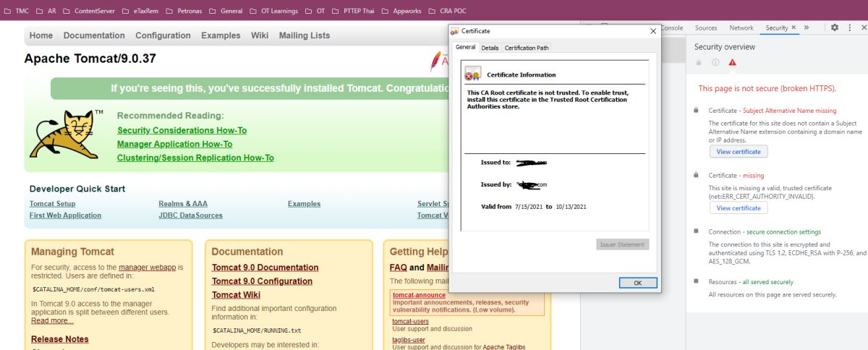This screenshot has height=350, width=868.
Task: Click $CATALINA_HOME/conf/tomcat-users.xml path text
Action: 93,289
